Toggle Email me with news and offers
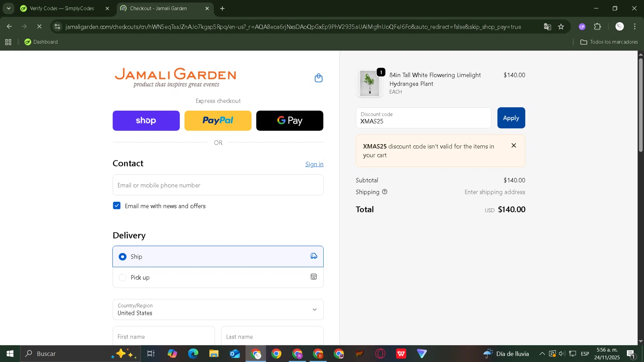The image size is (644, 362). click(x=117, y=205)
